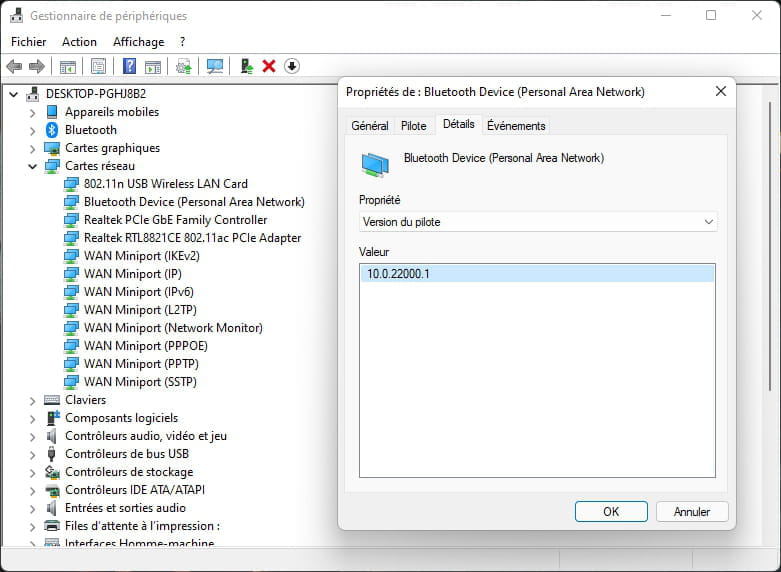Close the Bluetooth Device properties dialog
The height and width of the screenshot is (572, 781).
[x=721, y=91]
